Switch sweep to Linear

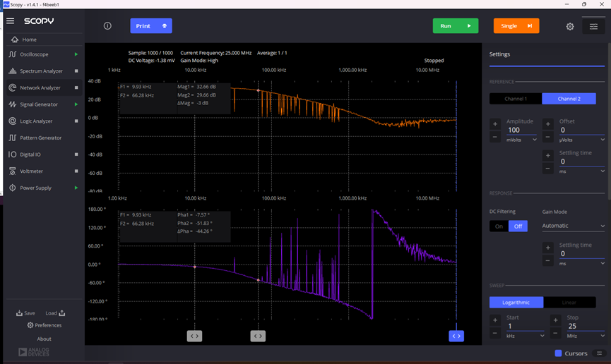point(569,303)
